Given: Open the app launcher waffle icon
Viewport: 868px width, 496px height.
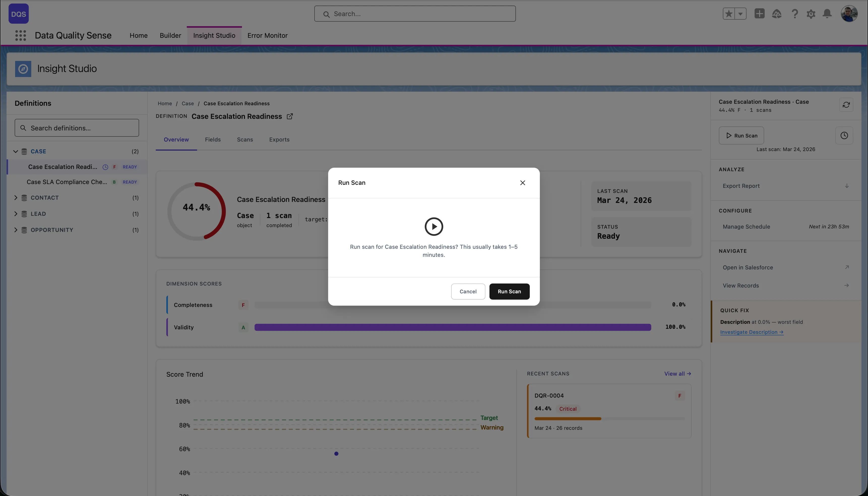Looking at the screenshot, I should click(x=20, y=36).
